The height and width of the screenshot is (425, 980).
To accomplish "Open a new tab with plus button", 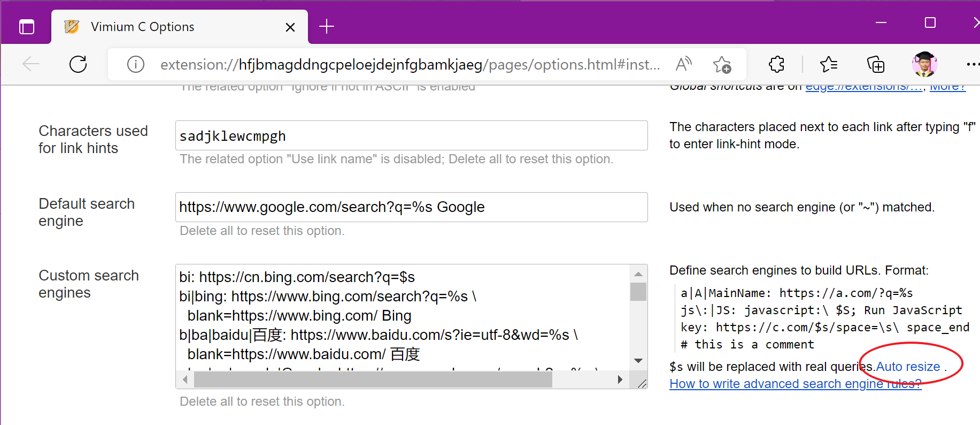I will pos(327,26).
